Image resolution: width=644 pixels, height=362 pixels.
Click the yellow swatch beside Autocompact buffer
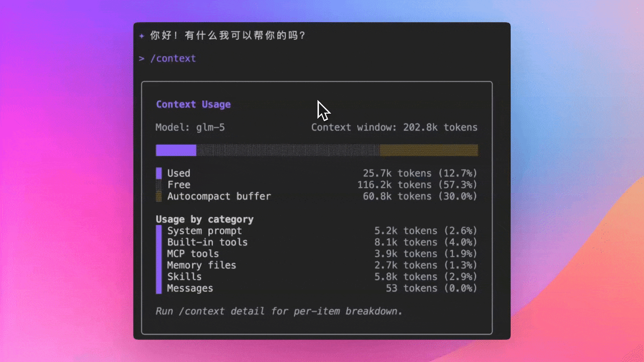coord(159,196)
